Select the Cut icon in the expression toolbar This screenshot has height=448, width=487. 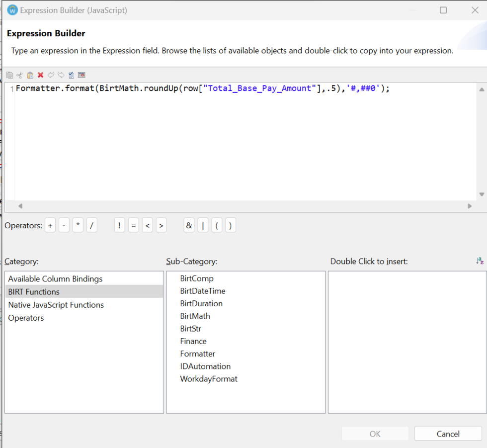[19, 75]
